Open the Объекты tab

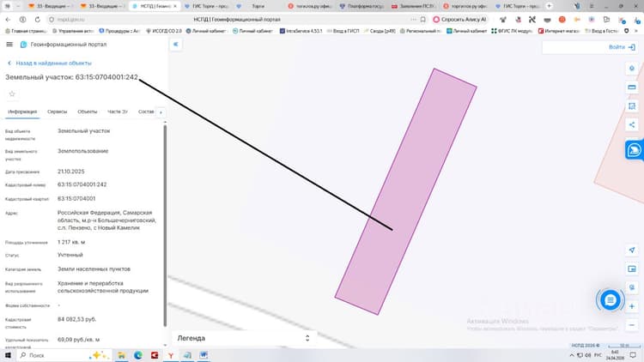(x=88, y=112)
